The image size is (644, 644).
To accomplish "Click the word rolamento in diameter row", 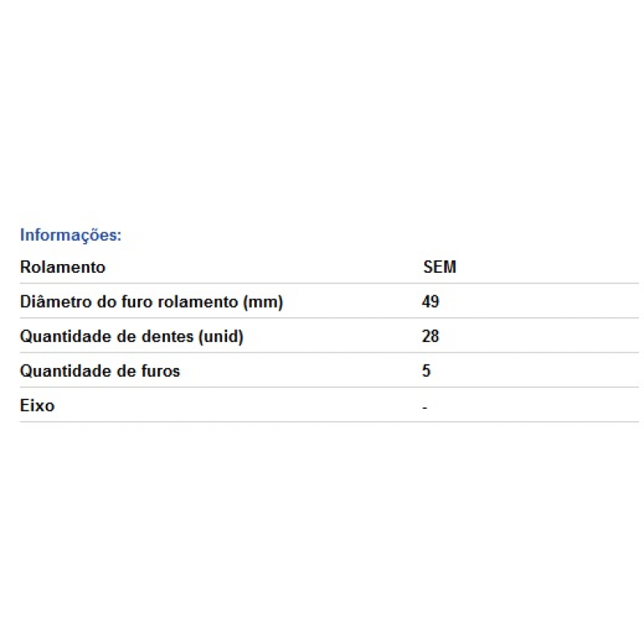I will 198,302.
